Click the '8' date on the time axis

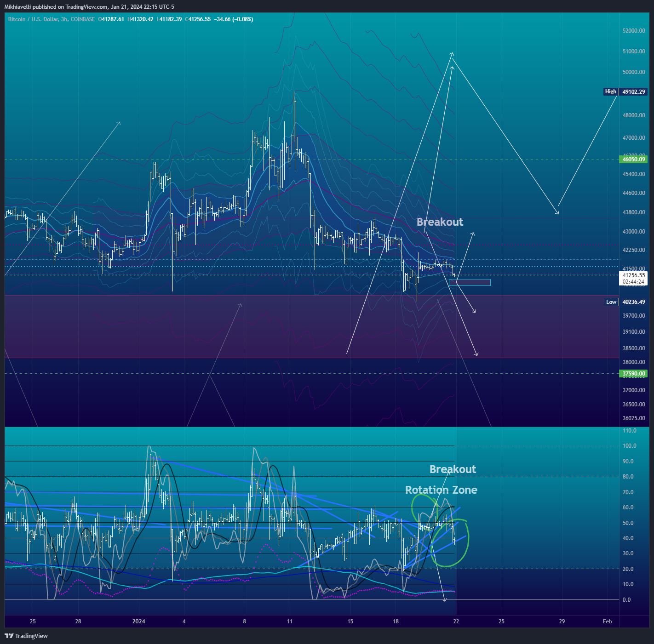point(245,621)
